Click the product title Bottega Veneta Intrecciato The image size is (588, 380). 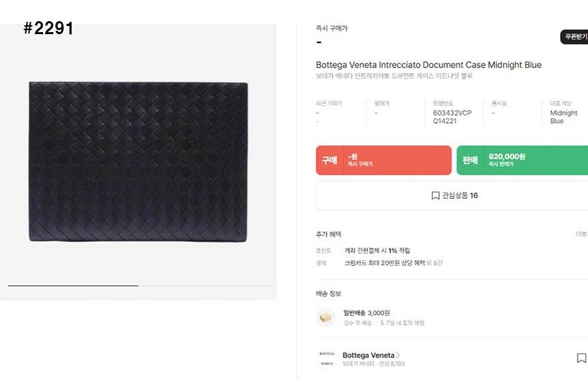[428, 65]
